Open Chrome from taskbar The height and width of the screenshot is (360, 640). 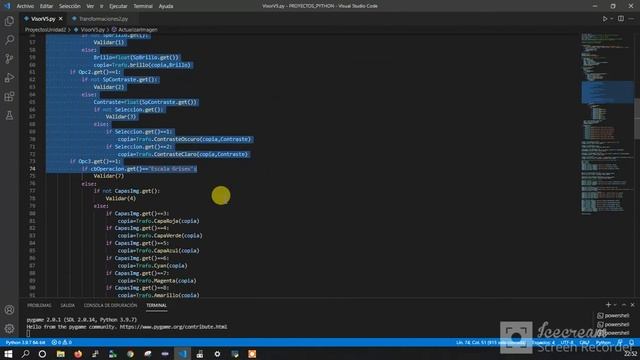pyautogui.click(x=130, y=354)
